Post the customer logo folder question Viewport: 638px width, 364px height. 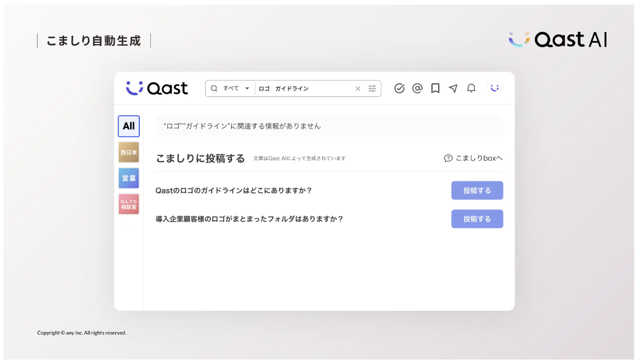pos(477,219)
